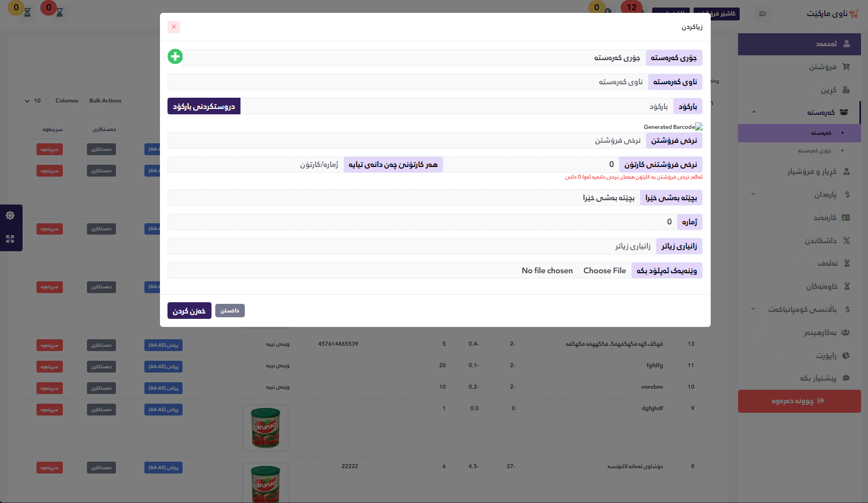The width and height of the screenshot is (868, 503).
Task: Click the green plus icon beside item category
Action: tap(175, 56)
